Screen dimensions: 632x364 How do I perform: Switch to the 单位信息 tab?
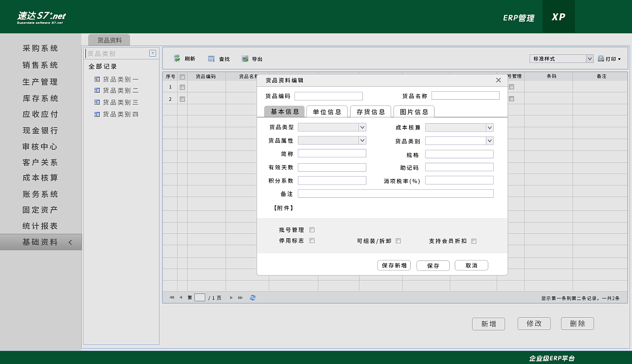327,111
